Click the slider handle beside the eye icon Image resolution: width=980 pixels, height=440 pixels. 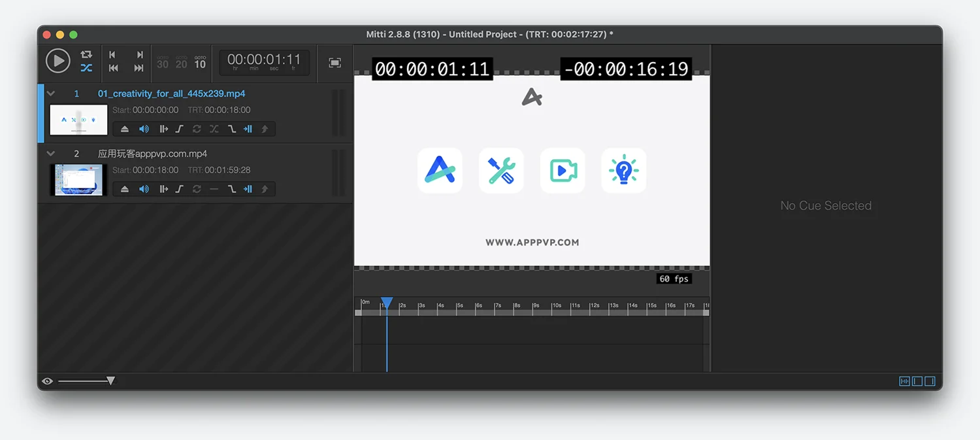coord(110,381)
